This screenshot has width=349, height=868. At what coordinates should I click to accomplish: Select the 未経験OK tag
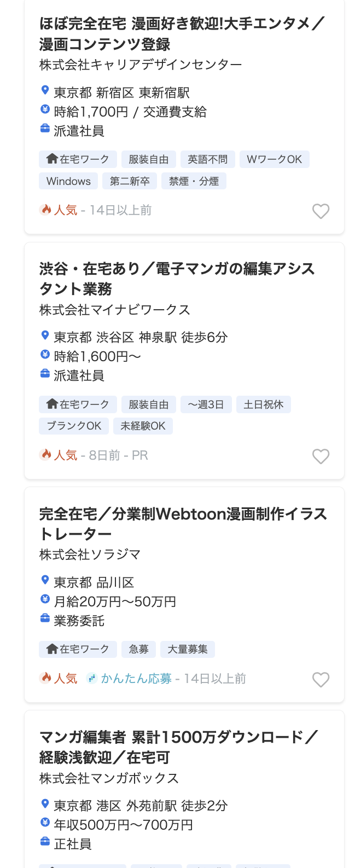click(x=143, y=426)
